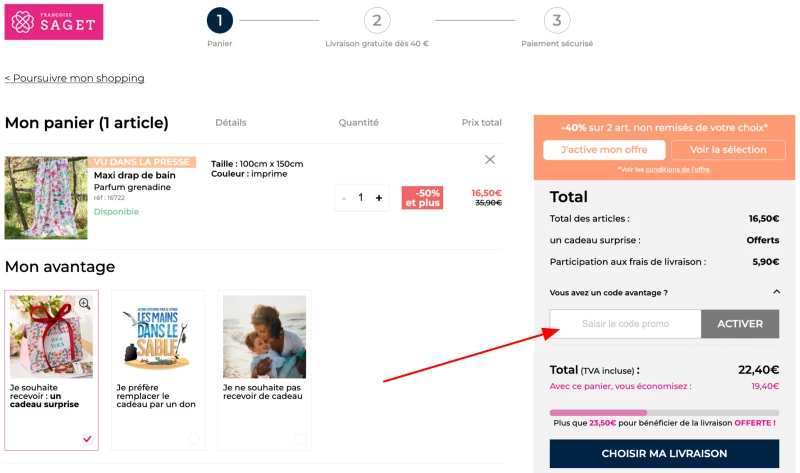Image resolution: width=800 pixels, height=473 pixels.
Task: Decrease quantity with the minus button
Action: coord(344,198)
